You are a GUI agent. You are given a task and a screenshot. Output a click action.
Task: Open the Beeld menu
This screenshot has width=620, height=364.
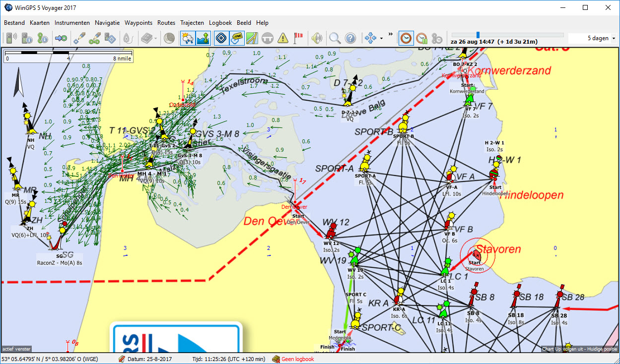click(244, 23)
